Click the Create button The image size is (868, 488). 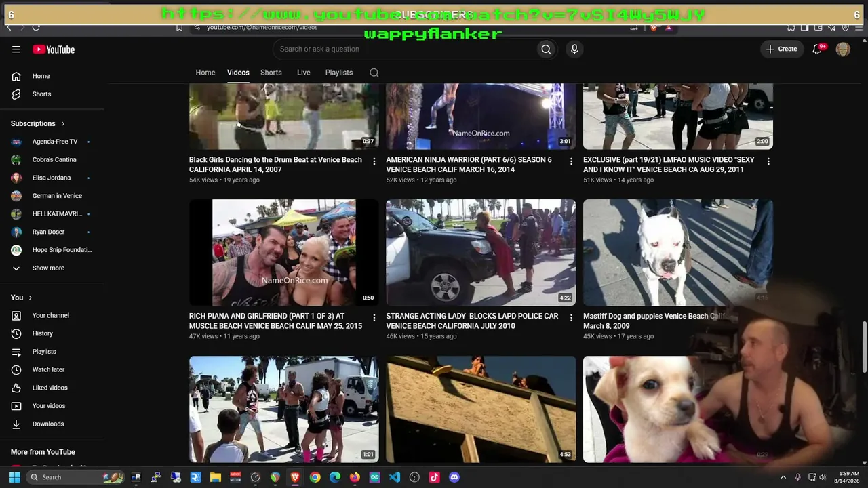point(782,49)
